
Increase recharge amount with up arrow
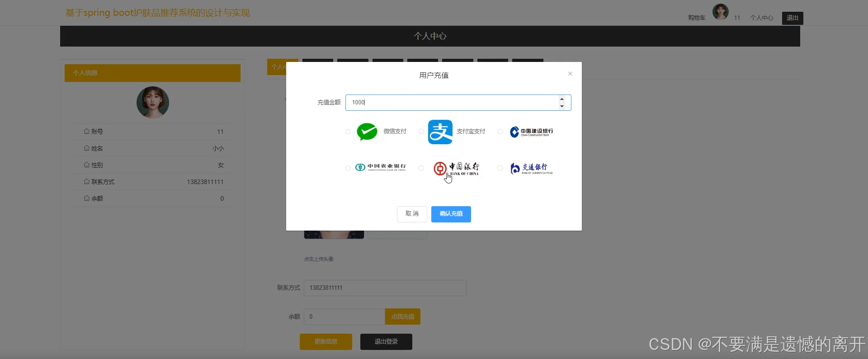(x=562, y=99)
